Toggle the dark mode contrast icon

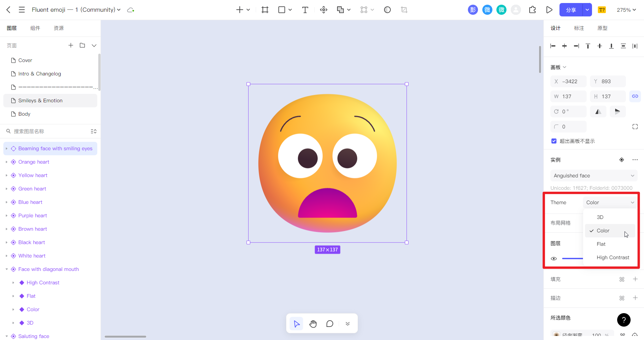coord(387,10)
